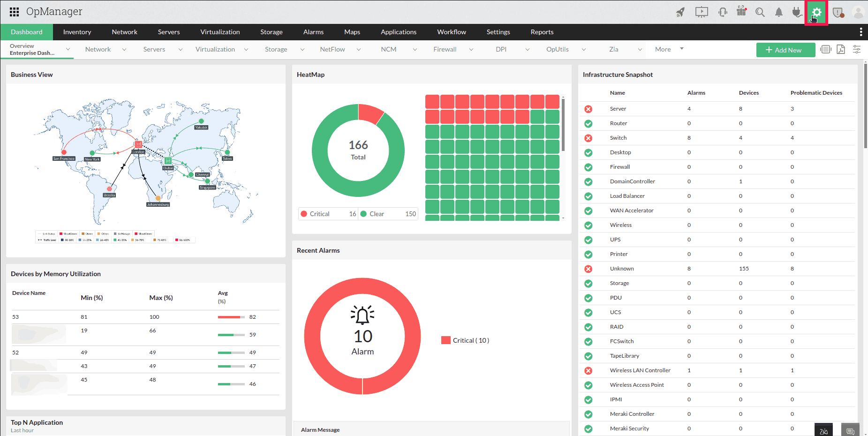Click the magnifier search icon

(760, 12)
